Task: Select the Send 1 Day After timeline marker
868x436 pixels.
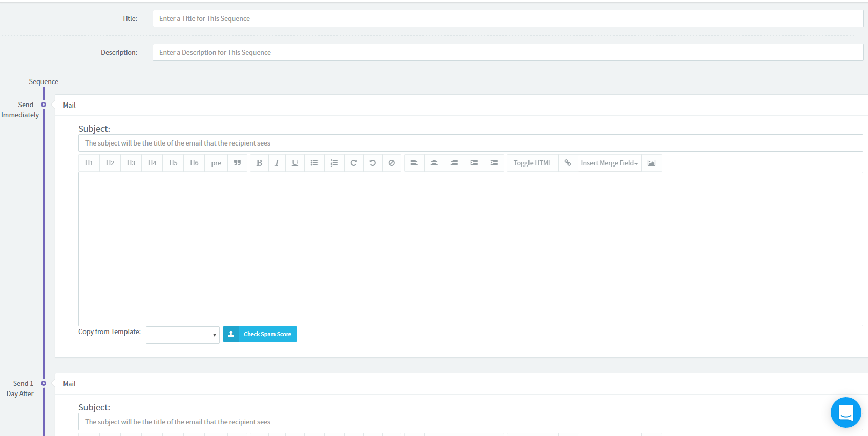Action: point(44,383)
